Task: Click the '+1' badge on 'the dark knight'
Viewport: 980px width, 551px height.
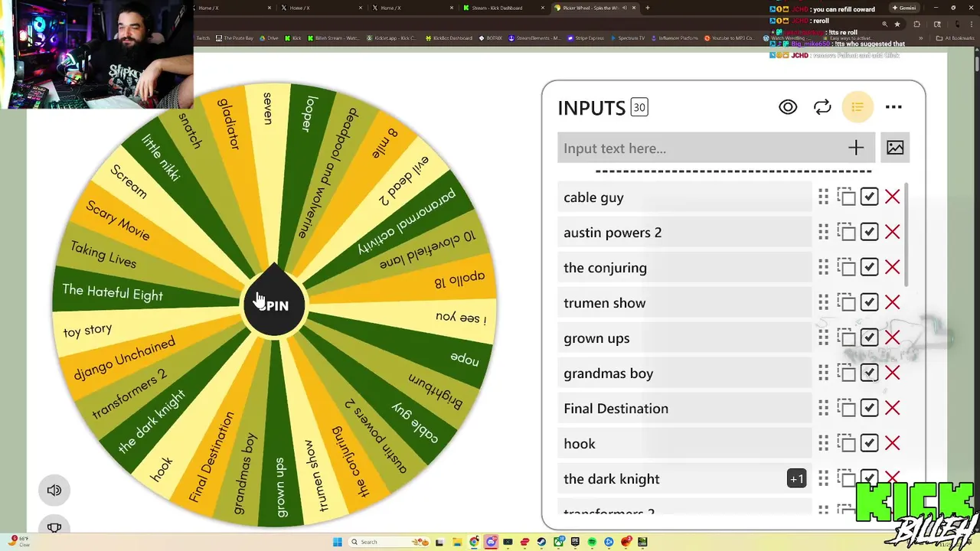Action: [x=796, y=479]
